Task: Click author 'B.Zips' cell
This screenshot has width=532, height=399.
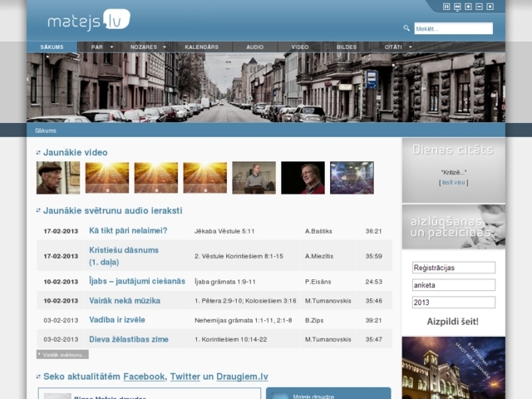Action: pyautogui.click(x=314, y=320)
